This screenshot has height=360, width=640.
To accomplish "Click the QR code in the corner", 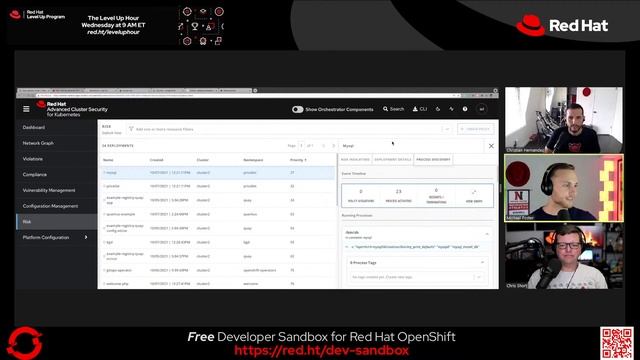I will 616,343.
